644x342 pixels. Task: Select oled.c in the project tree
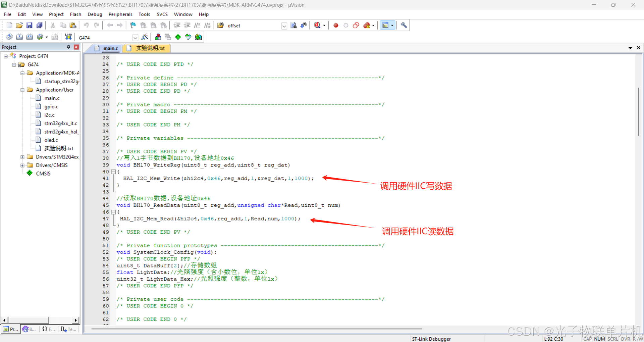[51, 140]
